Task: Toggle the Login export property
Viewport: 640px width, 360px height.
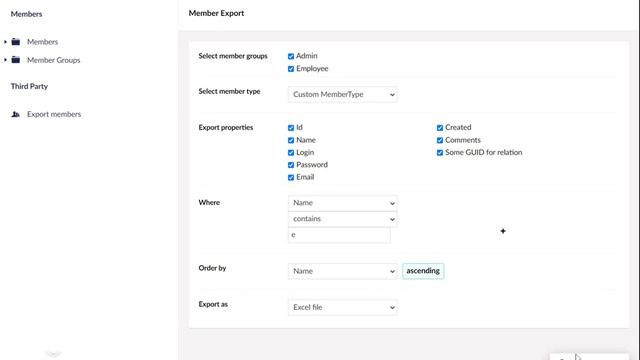Action: (291, 153)
